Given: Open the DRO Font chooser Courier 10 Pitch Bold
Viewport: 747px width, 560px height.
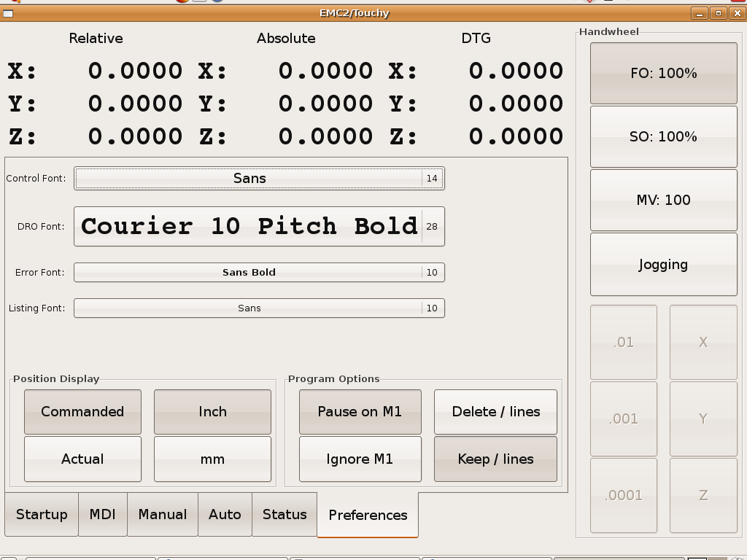Looking at the screenshot, I should click(x=259, y=226).
